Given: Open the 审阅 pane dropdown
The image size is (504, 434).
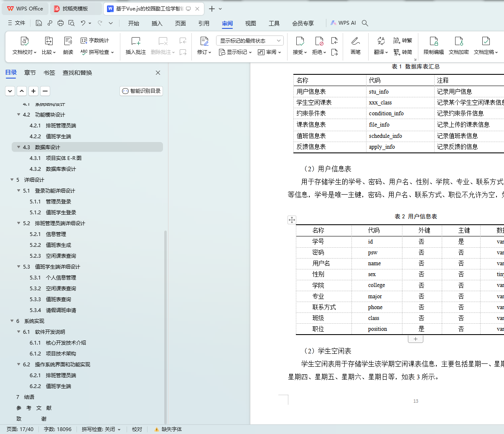Looking at the screenshot, I should click(270, 52).
